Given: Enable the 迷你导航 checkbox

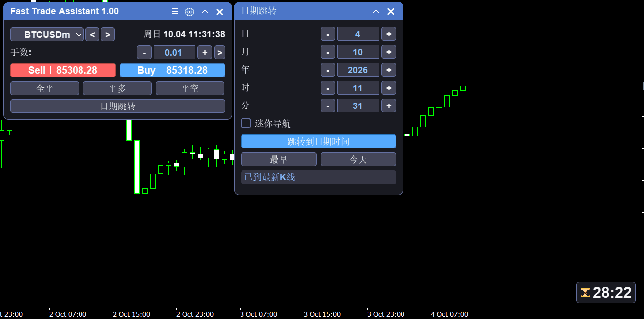Looking at the screenshot, I should coord(246,123).
